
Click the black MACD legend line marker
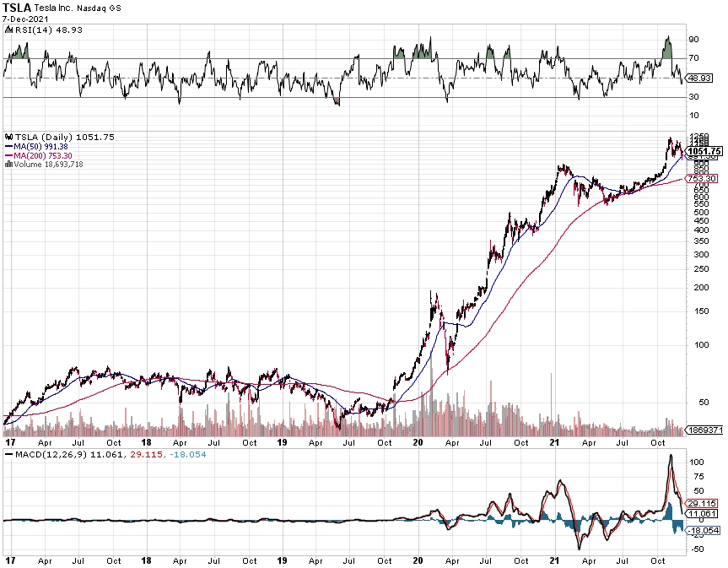8,454
